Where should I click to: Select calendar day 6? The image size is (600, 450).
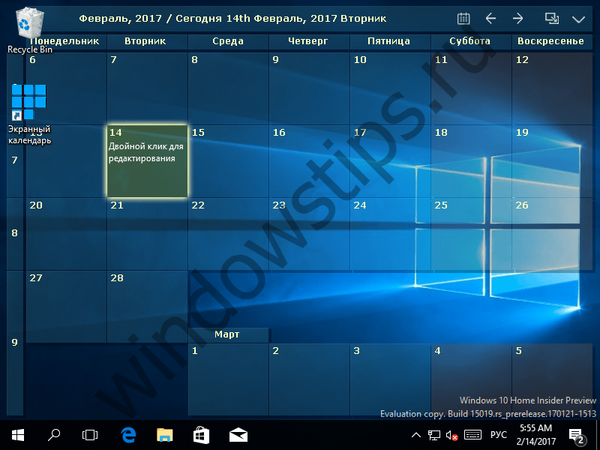point(66,88)
